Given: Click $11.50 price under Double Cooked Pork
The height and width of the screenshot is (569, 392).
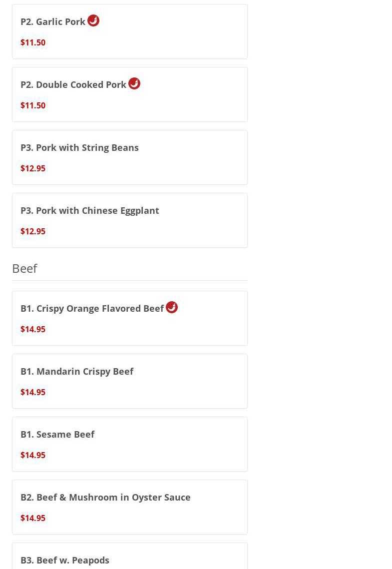Looking at the screenshot, I should [33, 105].
